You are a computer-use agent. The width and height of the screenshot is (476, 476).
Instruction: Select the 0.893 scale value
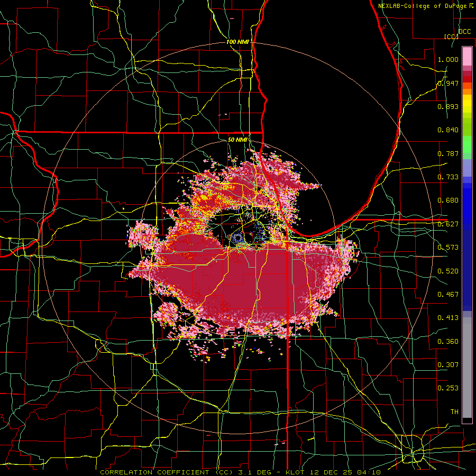(448, 106)
